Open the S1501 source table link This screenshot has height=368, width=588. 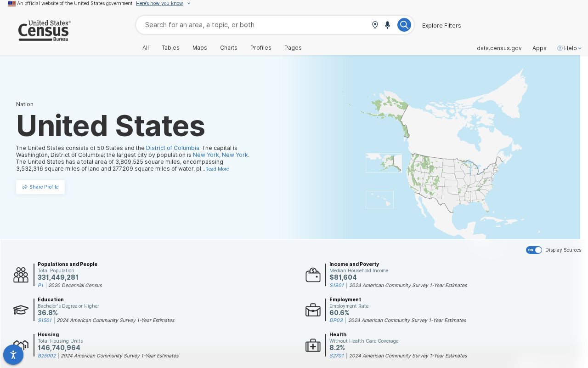click(45, 321)
